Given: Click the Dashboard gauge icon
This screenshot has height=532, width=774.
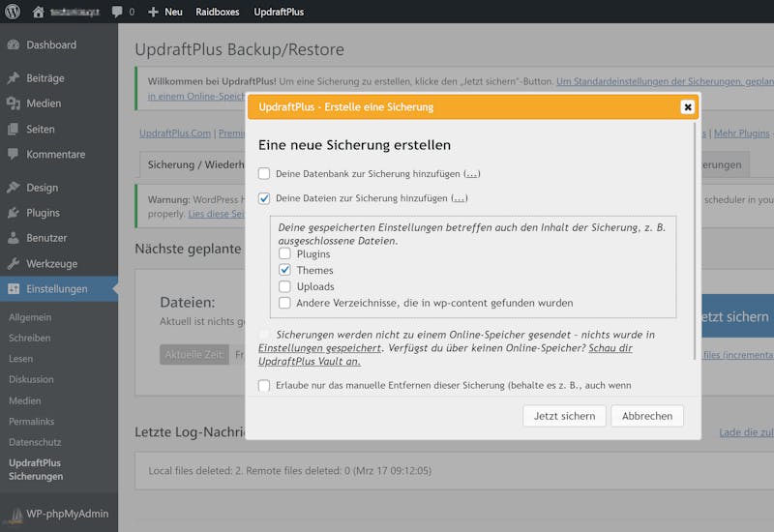Looking at the screenshot, I should pos(14,44).
